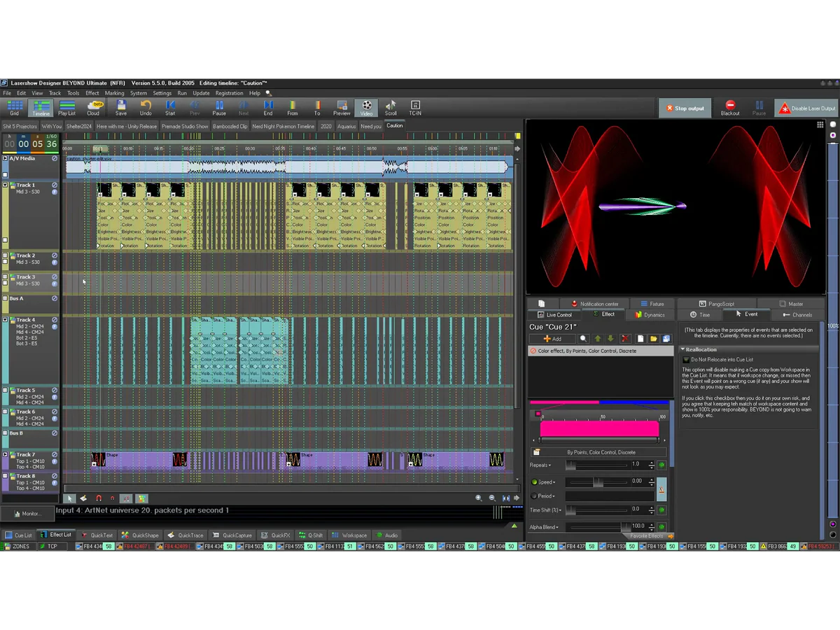Pause playback from the timeline toolbar

(219, 108)
